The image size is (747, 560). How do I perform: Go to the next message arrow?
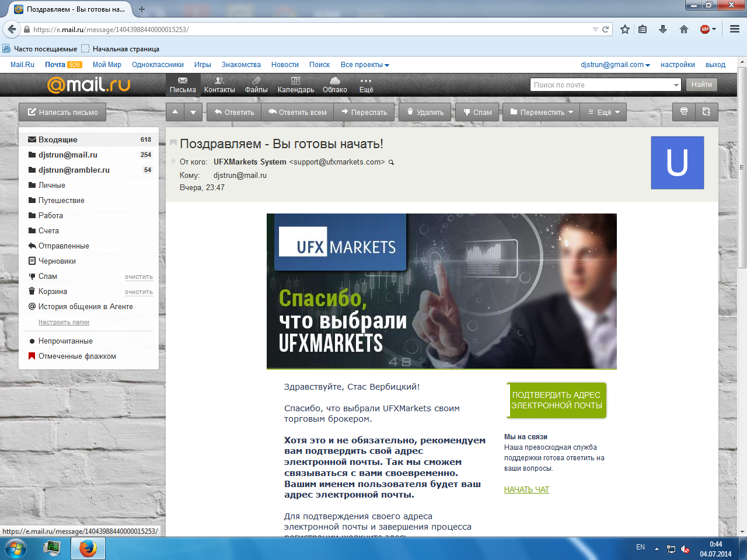coord(193,112)
